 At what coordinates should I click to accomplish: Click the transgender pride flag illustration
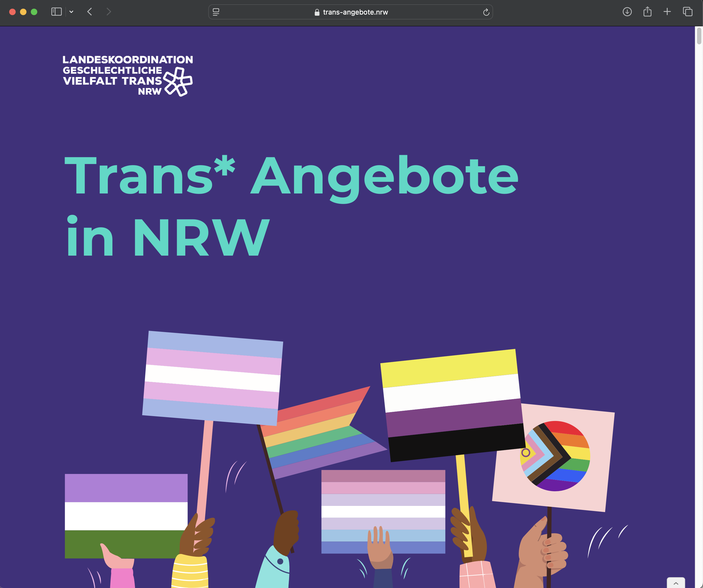(213, 378)
